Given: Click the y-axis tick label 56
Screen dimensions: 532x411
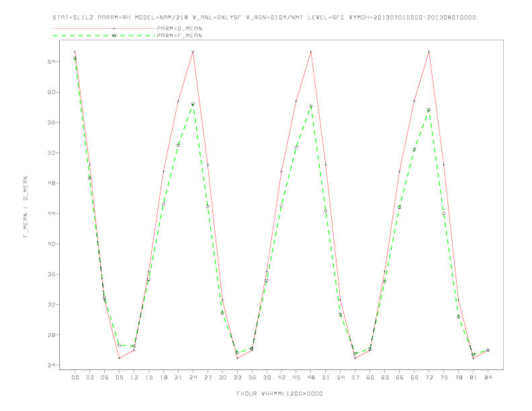Looking at the screenshot, I should click(52, 122).
